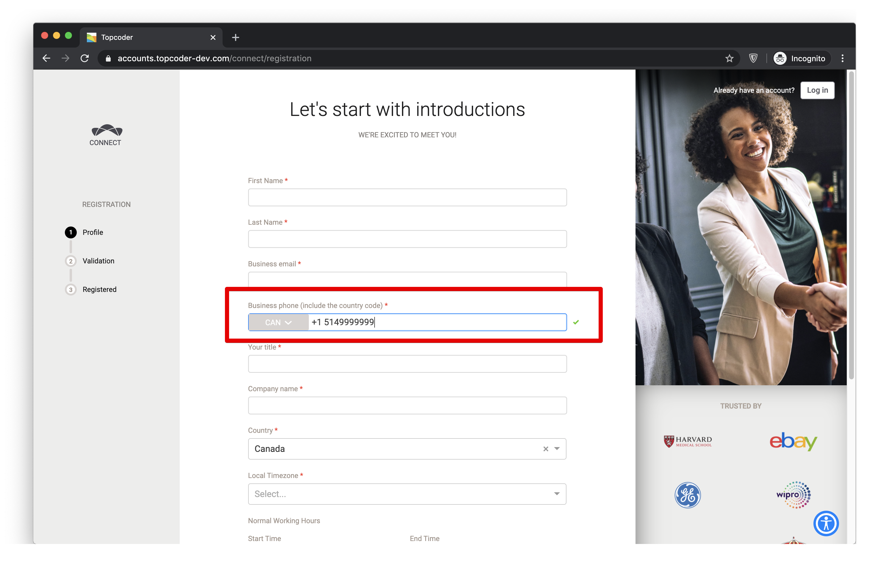Focus the First Name input field

tap(407, 197)
